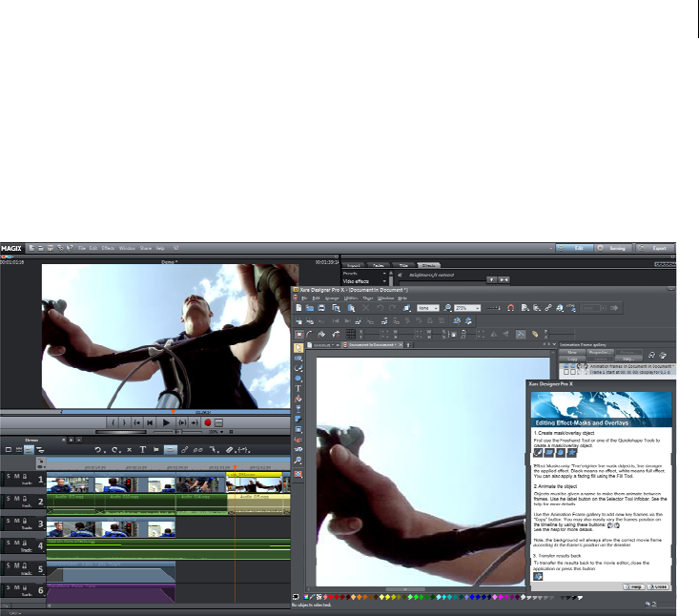Click Copy in Animation Frame gallery
The height and width of the screenshot is (616, 699).
click(572, 359)
